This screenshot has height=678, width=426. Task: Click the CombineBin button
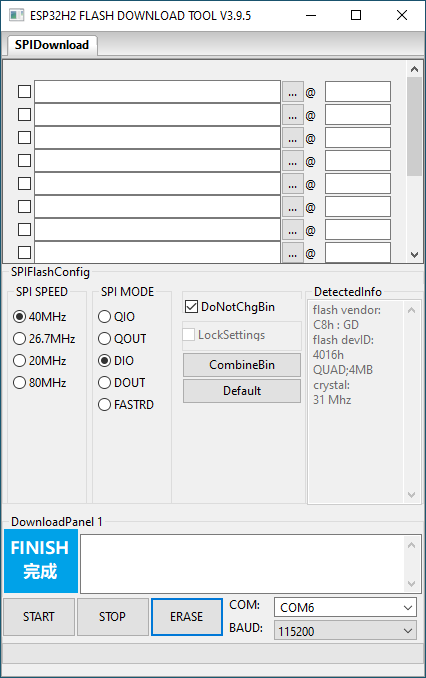click(242, 365)
